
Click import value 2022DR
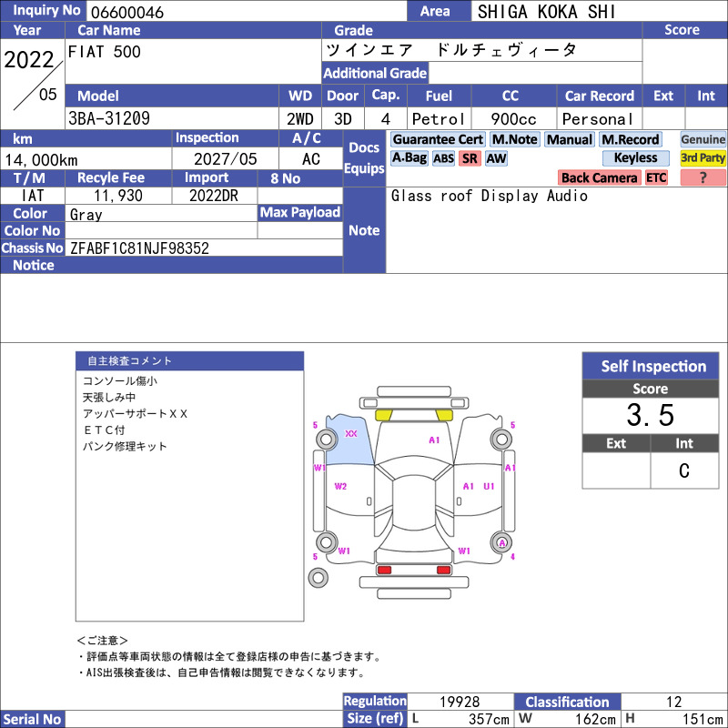click(x=214, y=196)
